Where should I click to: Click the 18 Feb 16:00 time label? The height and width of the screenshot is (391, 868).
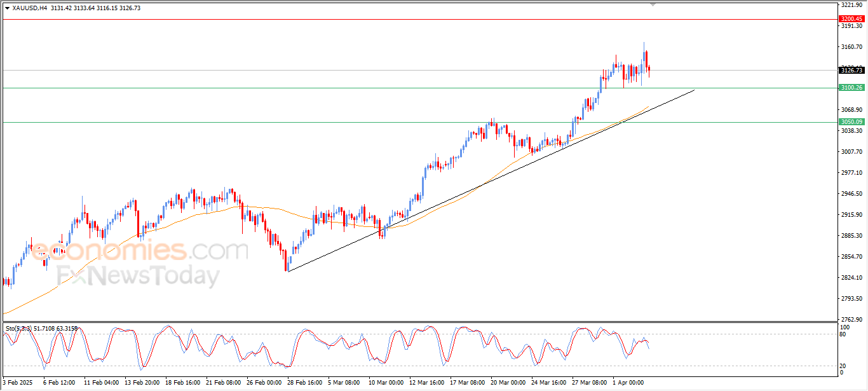click(x=182, y=383)
